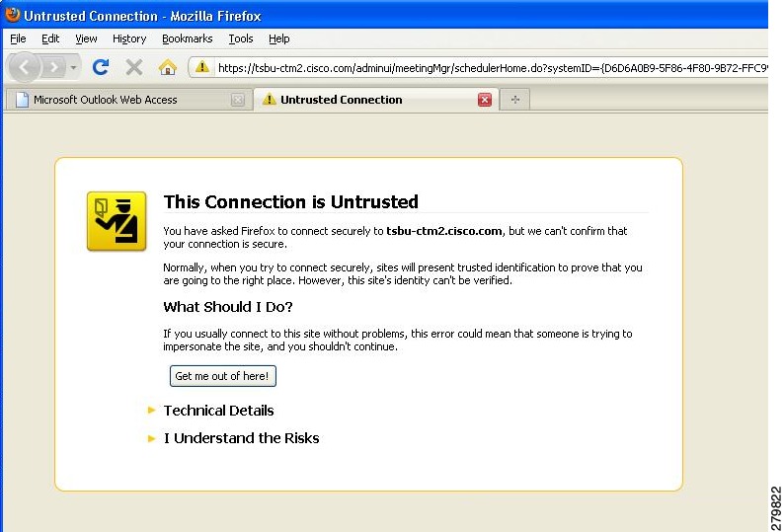Select the Untrusted Connection tab
784x532 pixels.
point(376,100)
